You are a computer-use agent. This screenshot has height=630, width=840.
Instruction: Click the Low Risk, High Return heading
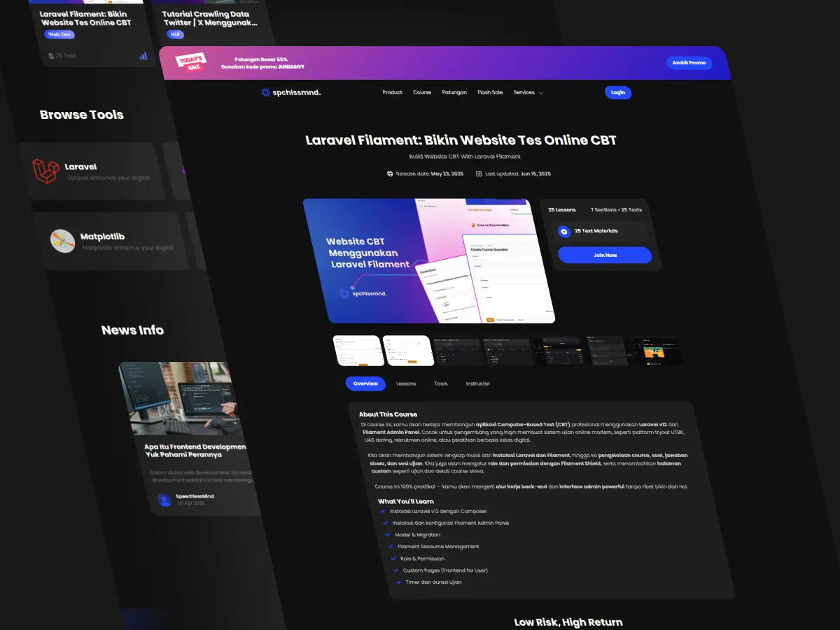pos(568,622)
